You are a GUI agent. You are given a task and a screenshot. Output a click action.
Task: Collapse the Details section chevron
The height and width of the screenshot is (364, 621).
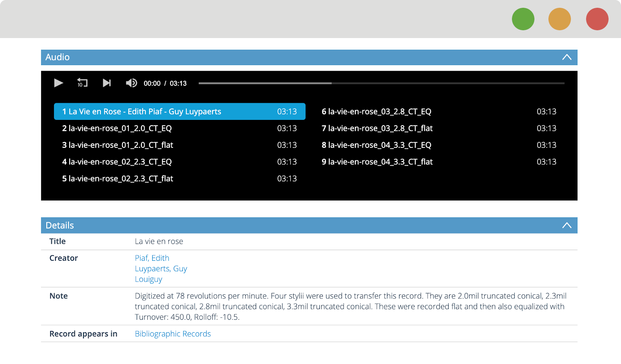pos(567,225)
